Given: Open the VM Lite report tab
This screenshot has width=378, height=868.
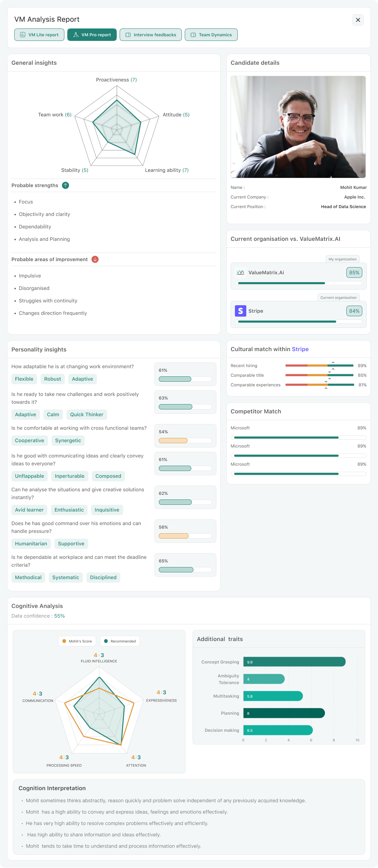Looking at the screenshot, I should pos(40,35).
